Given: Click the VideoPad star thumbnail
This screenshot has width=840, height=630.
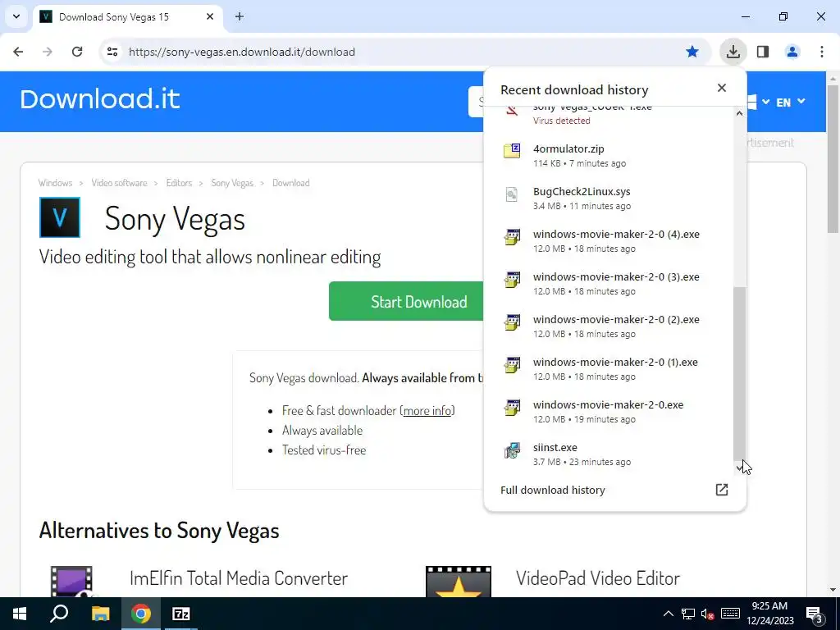Looking at the screenshot, I should click(459, 582).
